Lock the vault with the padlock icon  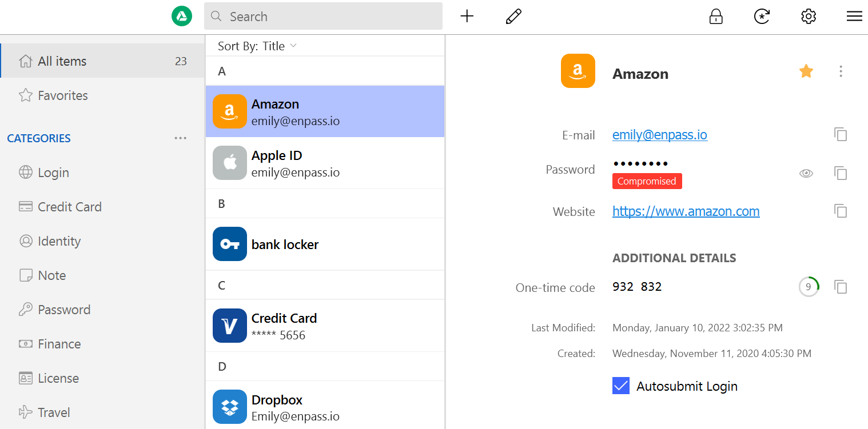715,17
